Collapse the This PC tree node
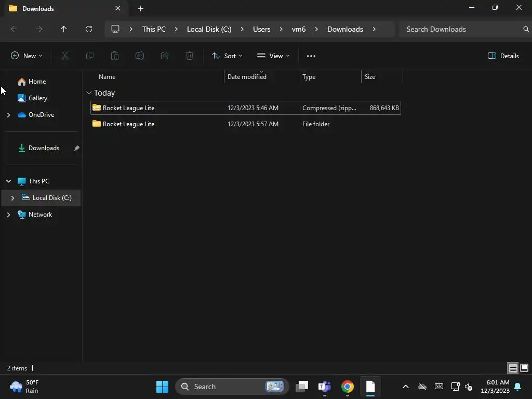Screen dimensions: 532x399 [x=8, y=181]
